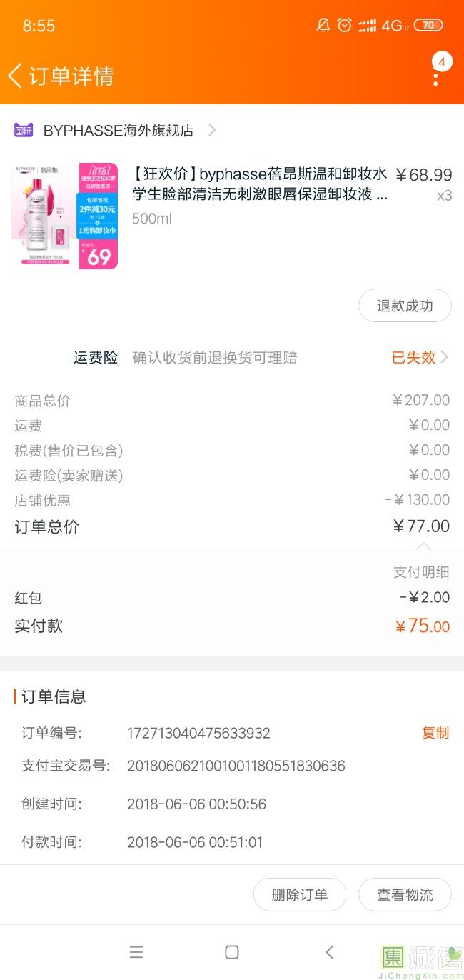Collapse the 支付明细 payment breakdown
The width and height of the screenshot is (464, 980).
[x=421, y=571]
